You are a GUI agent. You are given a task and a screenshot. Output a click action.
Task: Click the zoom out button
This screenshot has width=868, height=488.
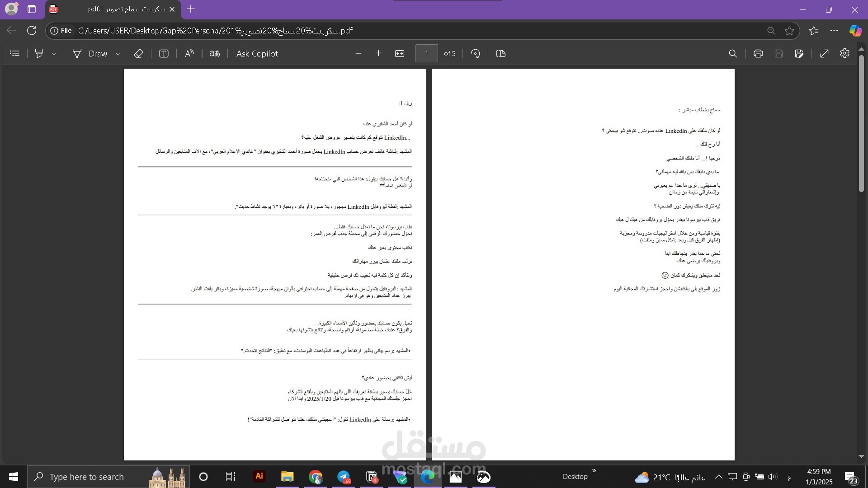(x=358, y=54)
